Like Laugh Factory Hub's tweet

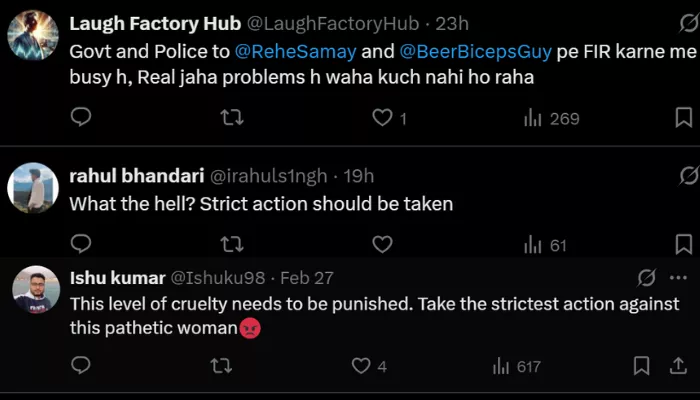pyautogui.click(x=381, y=118)
